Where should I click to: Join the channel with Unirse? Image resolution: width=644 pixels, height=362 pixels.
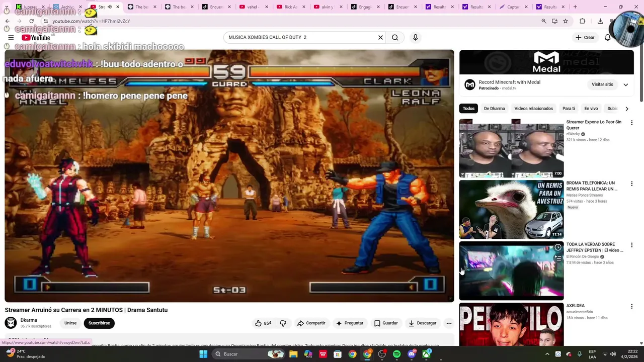(70, 323)
